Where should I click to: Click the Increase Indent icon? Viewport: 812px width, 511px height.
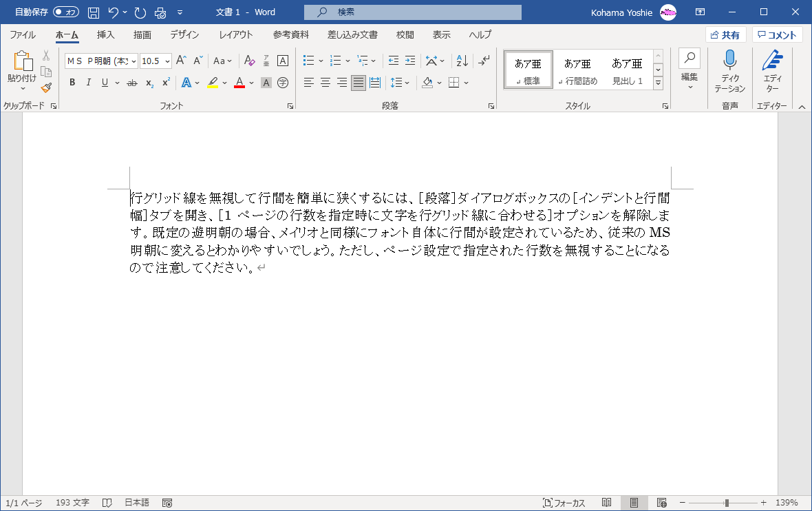410,61
